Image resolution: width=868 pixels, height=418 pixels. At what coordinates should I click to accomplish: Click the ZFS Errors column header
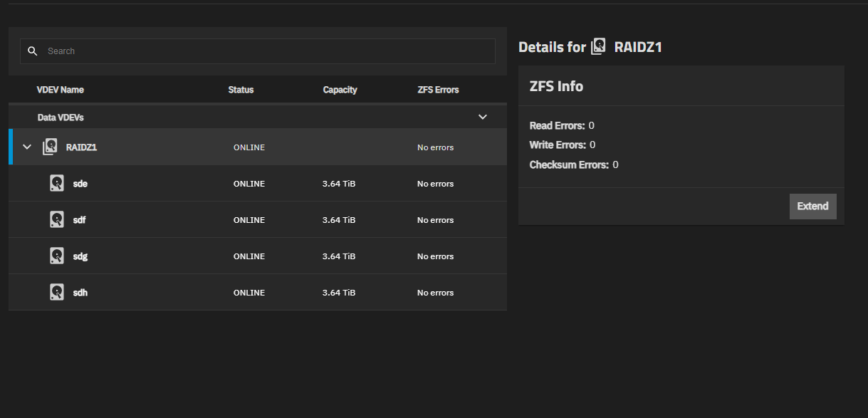click(438, 90)
